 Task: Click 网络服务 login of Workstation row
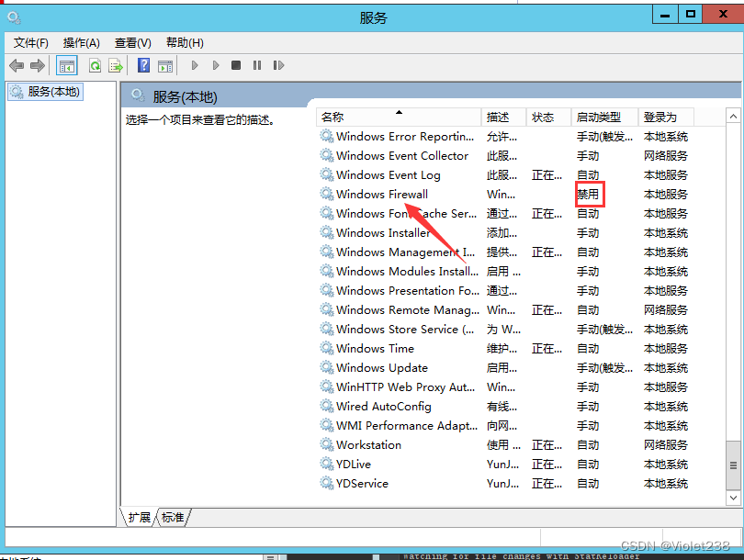[666, 444]
